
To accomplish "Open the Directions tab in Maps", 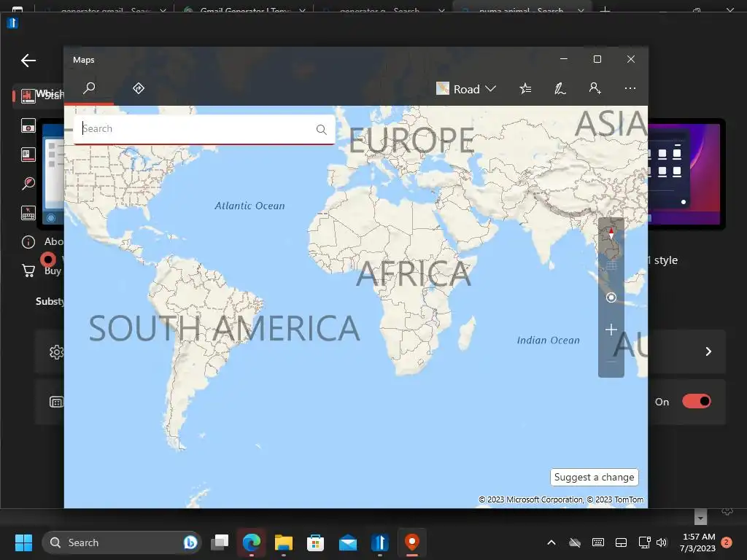I will pos(138,88).
